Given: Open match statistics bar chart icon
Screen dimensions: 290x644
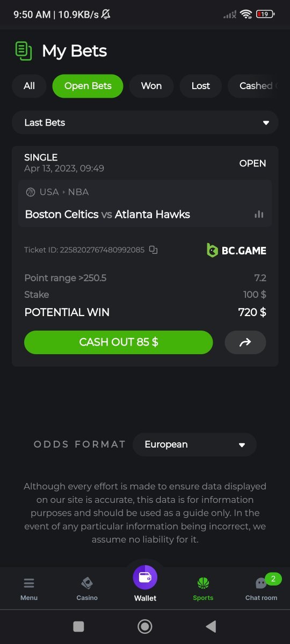Looking at the screenshot, I should (259, 214).
